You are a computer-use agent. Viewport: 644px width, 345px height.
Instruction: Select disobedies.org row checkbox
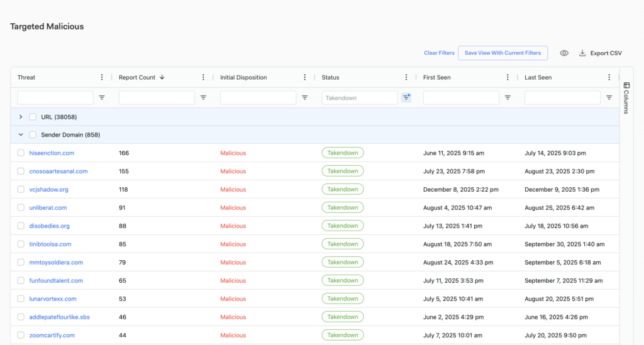[21, 226]
